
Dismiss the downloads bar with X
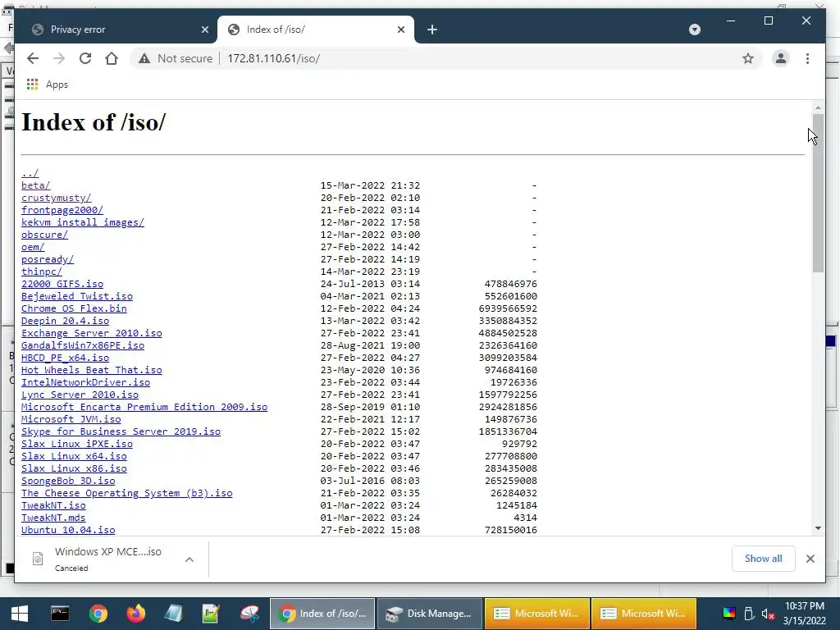(810, 559)
